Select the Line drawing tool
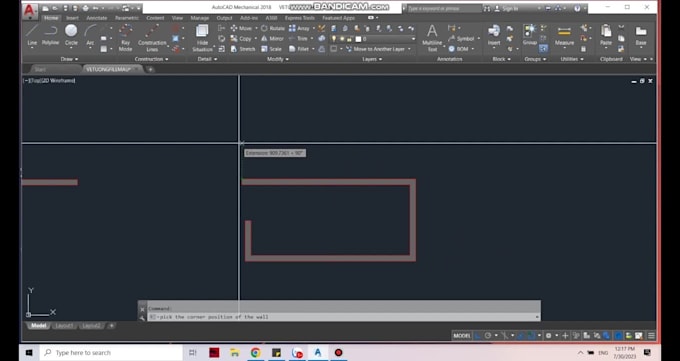The height and width of the screenshot is (361, 680). 32,35
